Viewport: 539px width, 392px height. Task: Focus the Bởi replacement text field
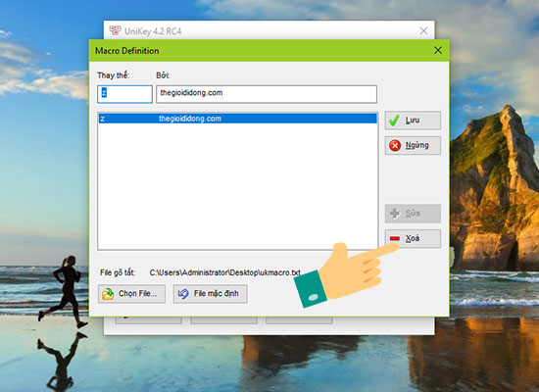click(267, 94)
